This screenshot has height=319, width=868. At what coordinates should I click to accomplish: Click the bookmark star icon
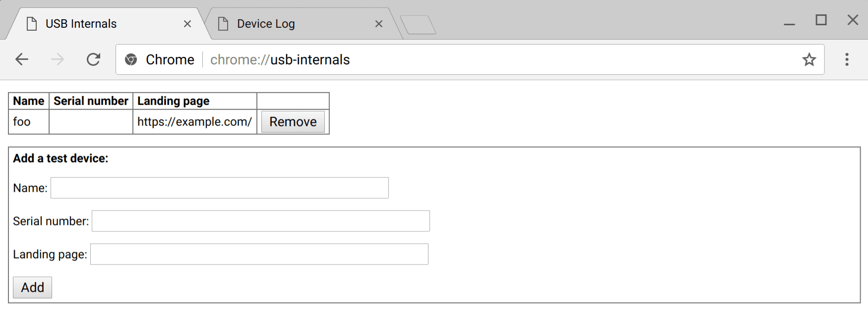click(809, 59)
